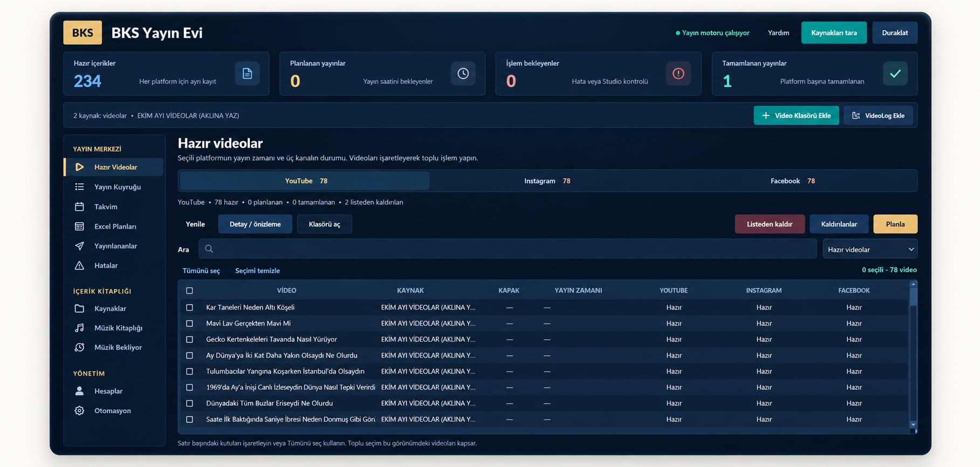Open Müzik Kitaplığı in sidebar
This screenshot has width=980, height=467.
coord(113,328)
